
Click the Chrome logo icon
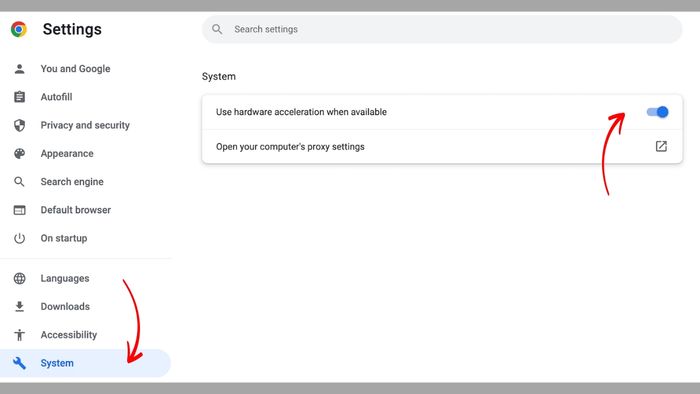19,29
